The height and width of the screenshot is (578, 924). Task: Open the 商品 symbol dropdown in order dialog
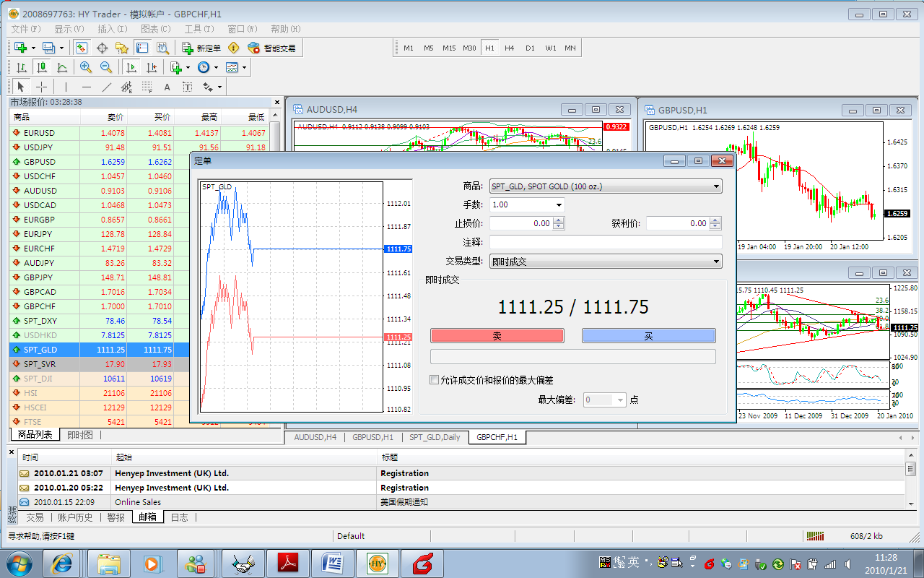coord(605,186)
